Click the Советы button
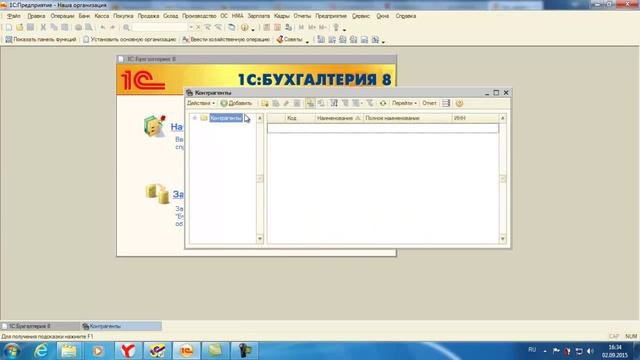The image size is (640, 360). (289, 40)
